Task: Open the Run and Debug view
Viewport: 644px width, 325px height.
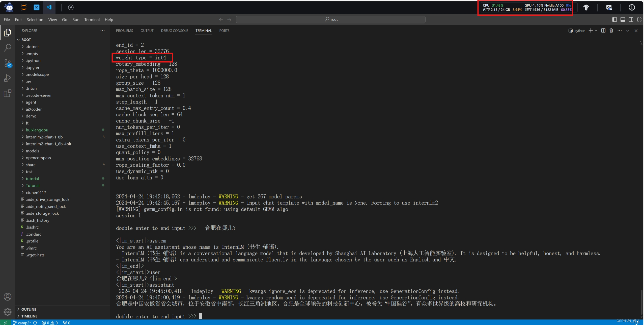Action: tap(8, 78)
